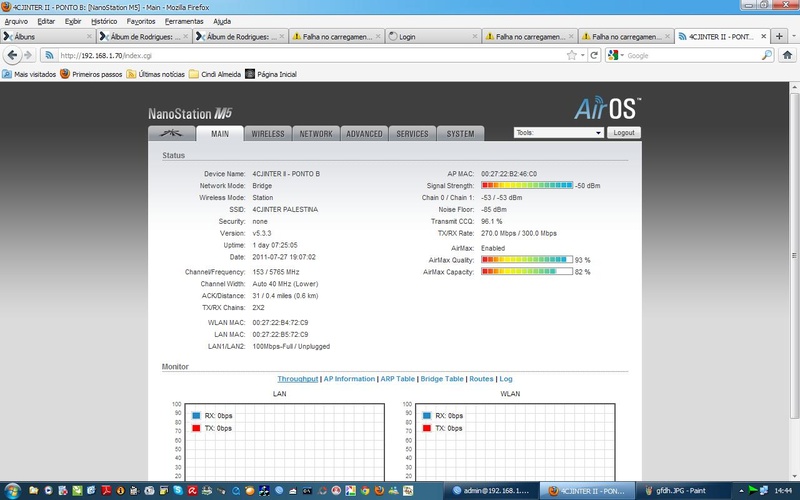Open command prompt taskbar icon
Screen dimensions: 800x500
pyautogui.click(x=307, y=490)
